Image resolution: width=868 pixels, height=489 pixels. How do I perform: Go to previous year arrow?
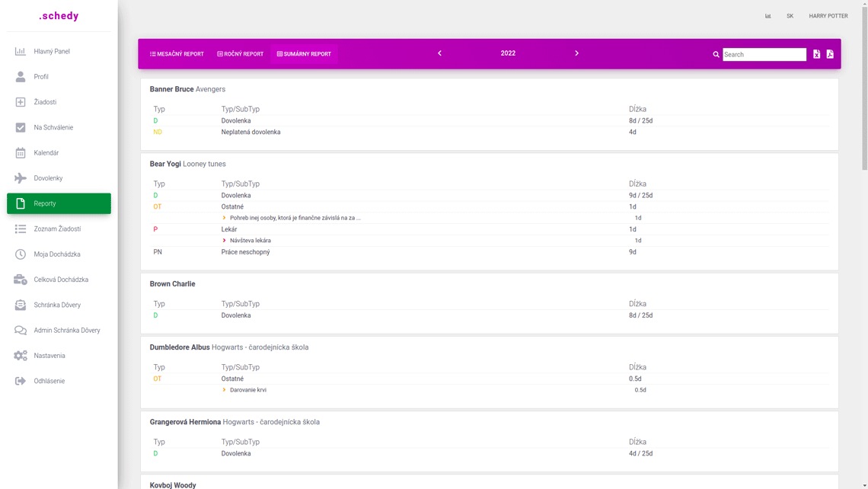pos(439,53)
